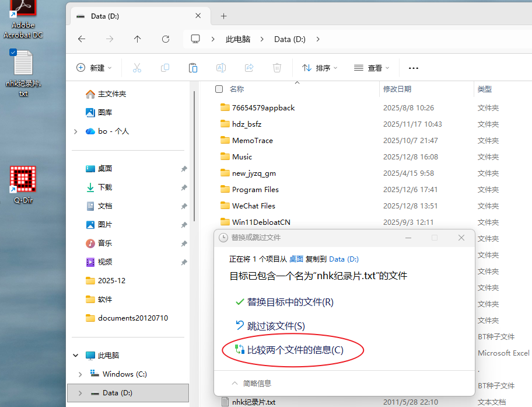The width and height of the screenshot is (532, 407).
Task: Paste from clipboard using the paste icon
Action: (192, 68)
